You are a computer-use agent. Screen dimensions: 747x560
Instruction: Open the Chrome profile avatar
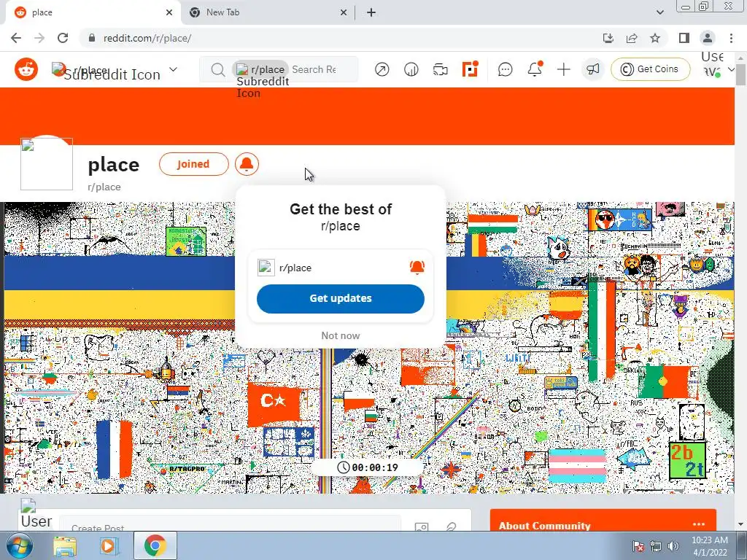pyautogui.click(x=708, y=38)
